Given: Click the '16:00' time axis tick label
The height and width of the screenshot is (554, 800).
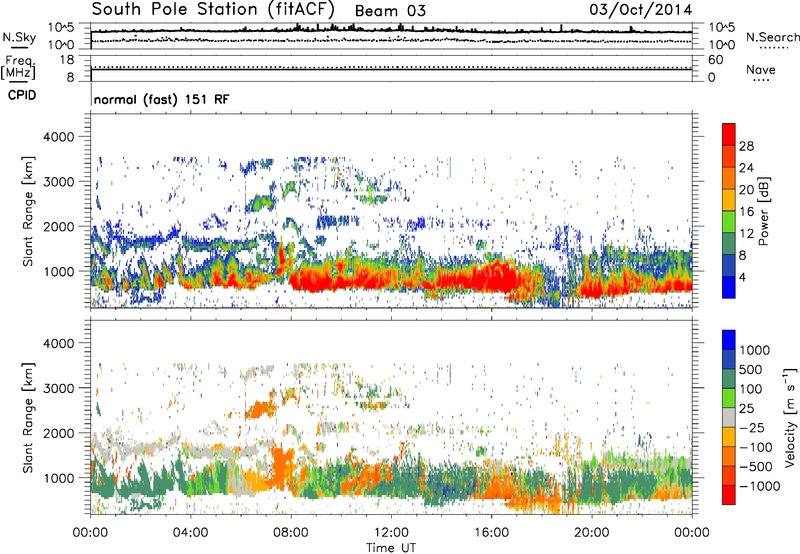Looking at the screenshot, I should click(491, 533).
